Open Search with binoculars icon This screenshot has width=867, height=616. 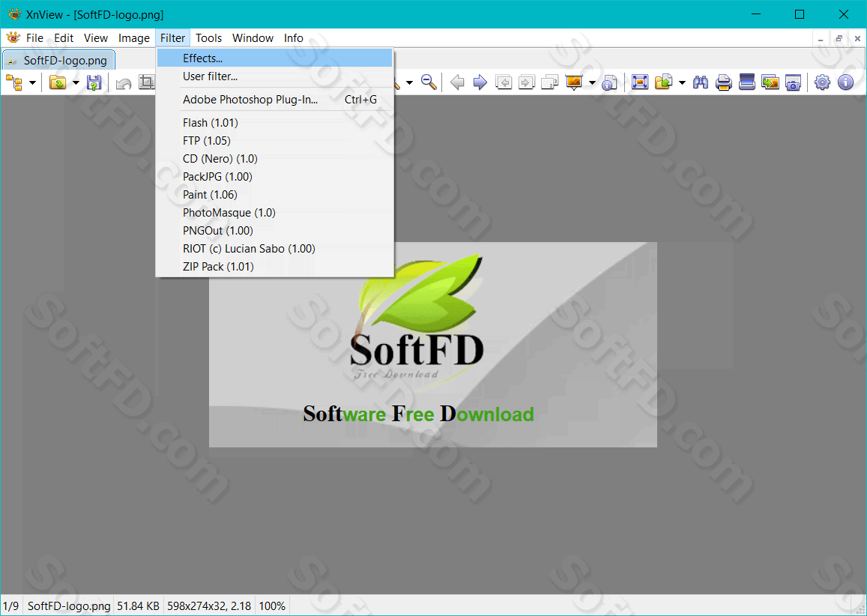pyautogui.click(x=701, y=82)
